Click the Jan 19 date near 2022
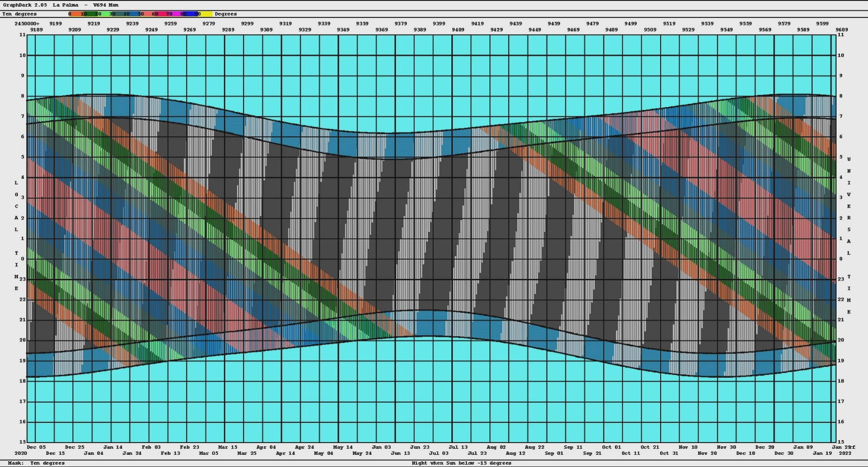868x467 pixels. 822,453
